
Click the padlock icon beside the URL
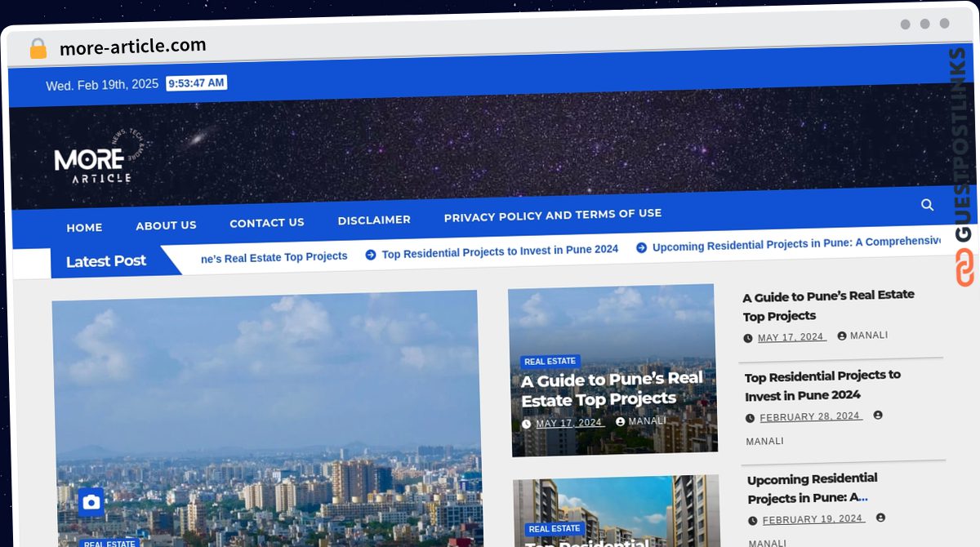[38, 49]
